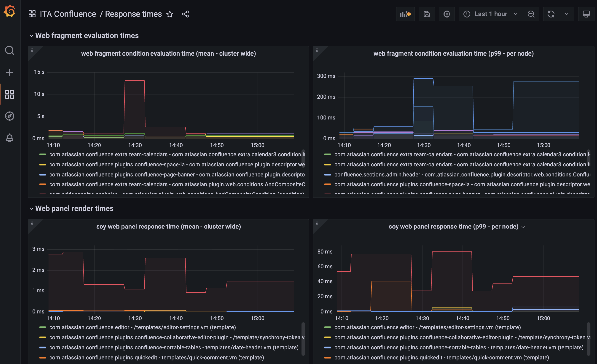Viewport: 597px width, 364px height.
Task: Open the Explore compass icon
Action: (x=10, y=116)
